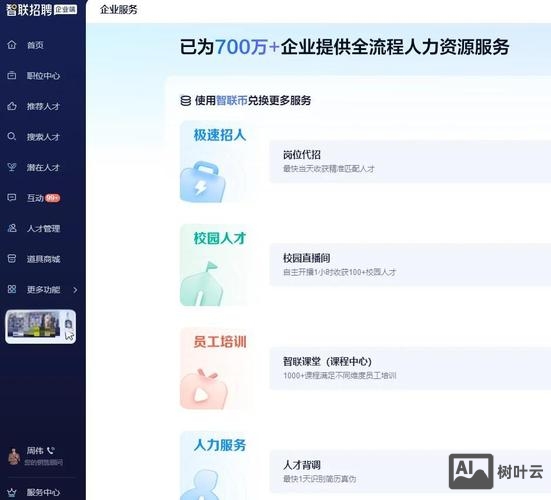Select the 企业服务 tab title
This screenshot has height=500, width=551.
click(x=118, y=10)
